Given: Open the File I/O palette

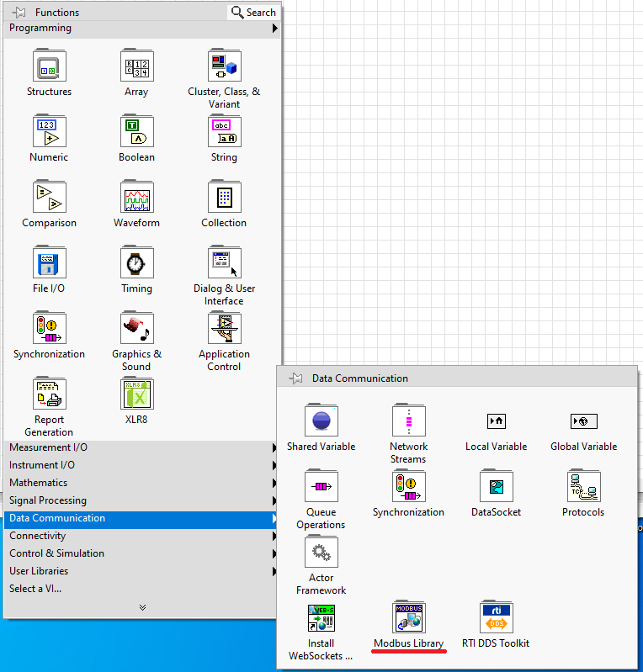Looking at the screenshot, I should point(50,262).
